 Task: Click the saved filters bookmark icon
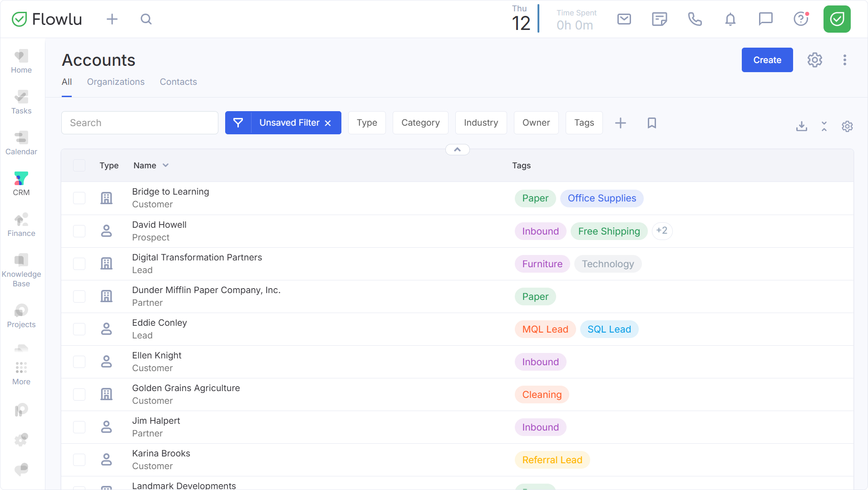(651, 123)
